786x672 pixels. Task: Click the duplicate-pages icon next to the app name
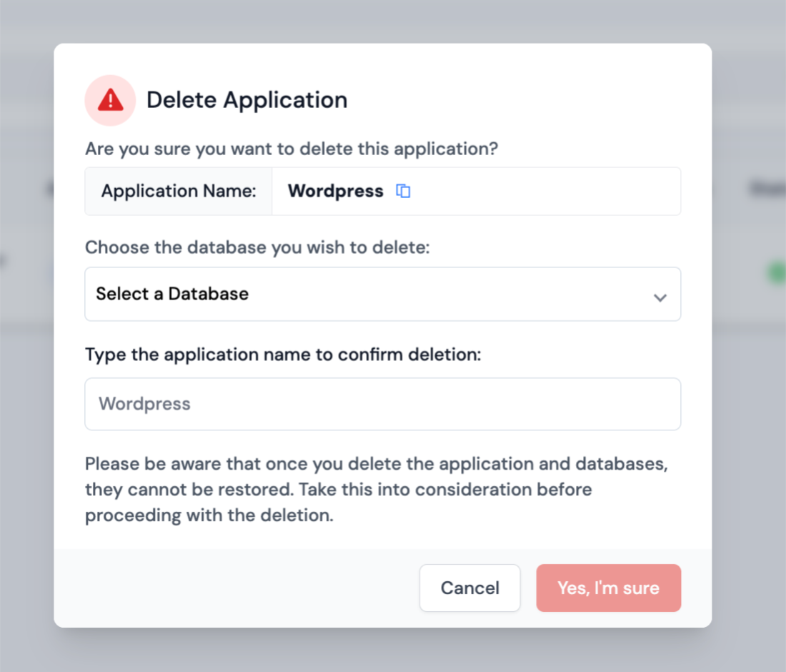tap(403, 191)
